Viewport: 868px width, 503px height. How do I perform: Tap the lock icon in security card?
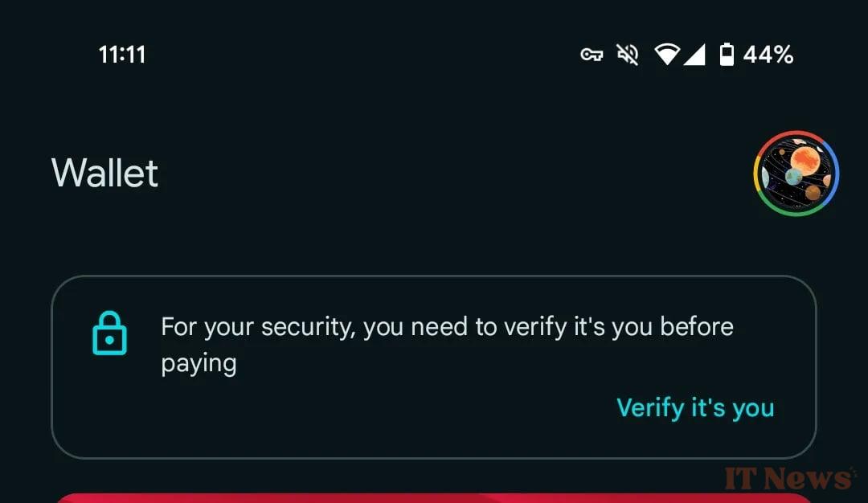click(x=109, y=333)
